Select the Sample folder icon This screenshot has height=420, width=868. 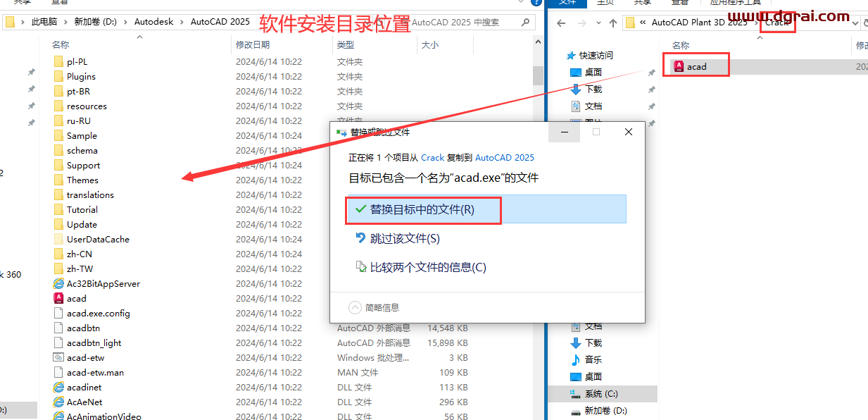58,136
